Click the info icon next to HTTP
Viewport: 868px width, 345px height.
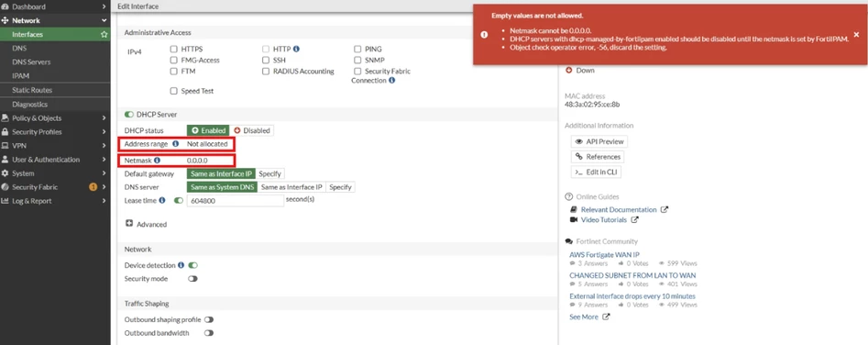click(296, 49)
